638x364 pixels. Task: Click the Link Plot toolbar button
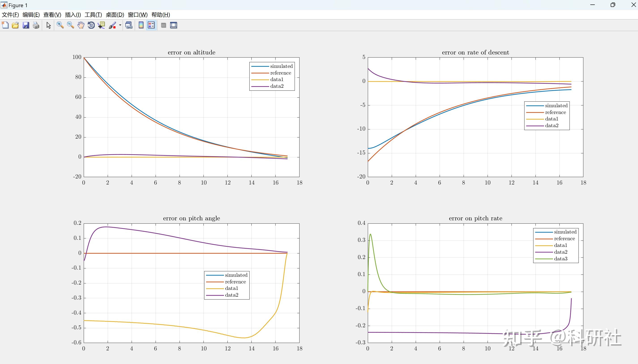point(129,25)
